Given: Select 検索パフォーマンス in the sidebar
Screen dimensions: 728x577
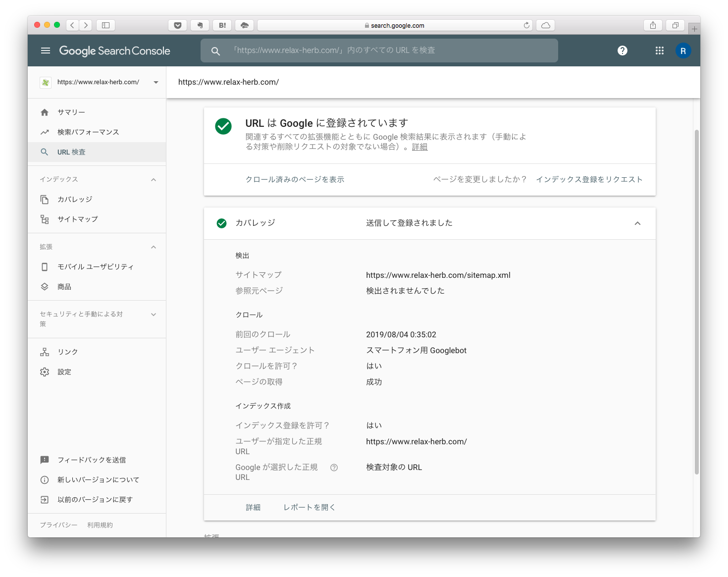Looking at the screenshot, I should (97, 132).
